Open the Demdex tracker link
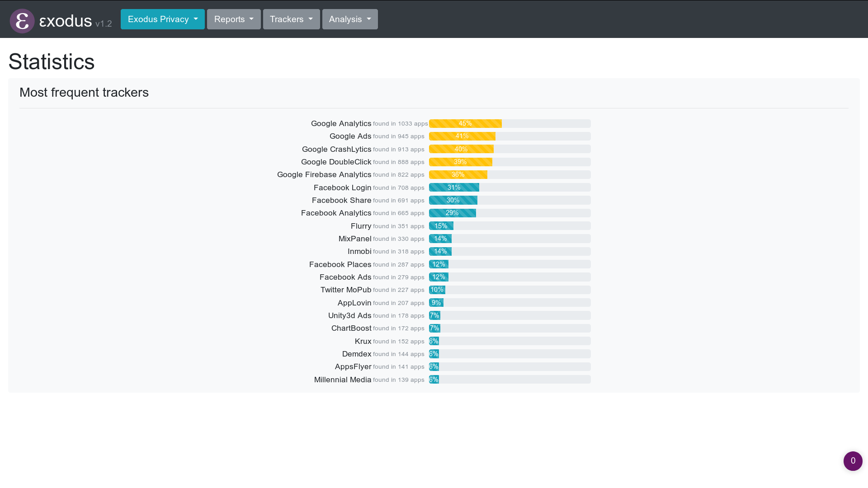Viewport: 868px width, 488px height. pos(357,354)
